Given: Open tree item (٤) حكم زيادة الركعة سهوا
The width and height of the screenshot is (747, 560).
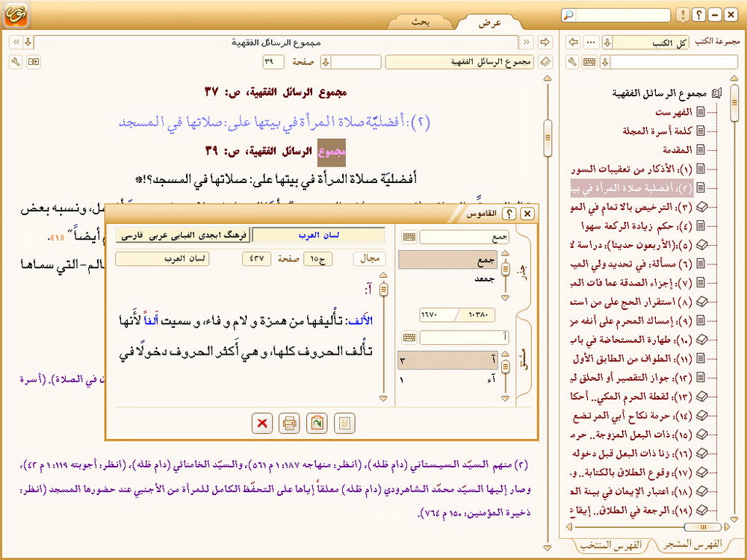Looking at the screenshot, I should pyautogui.click(x=637, y=225).
